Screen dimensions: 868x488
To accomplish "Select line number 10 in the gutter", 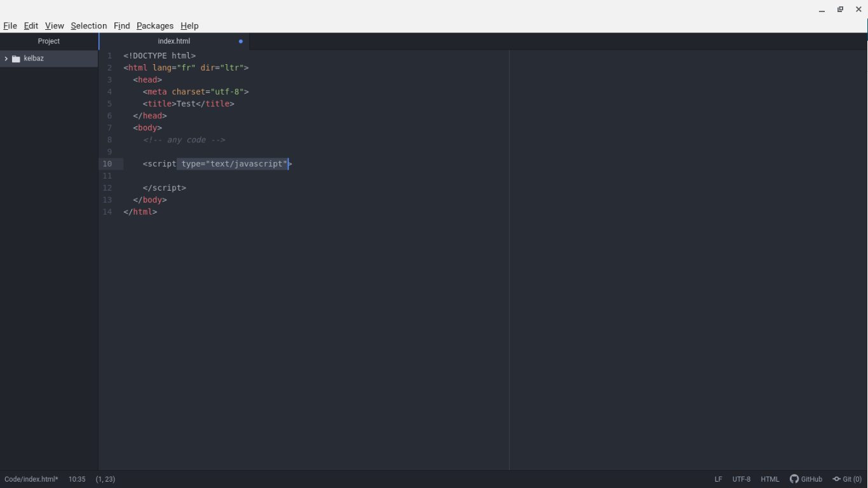I will (107, 163).
